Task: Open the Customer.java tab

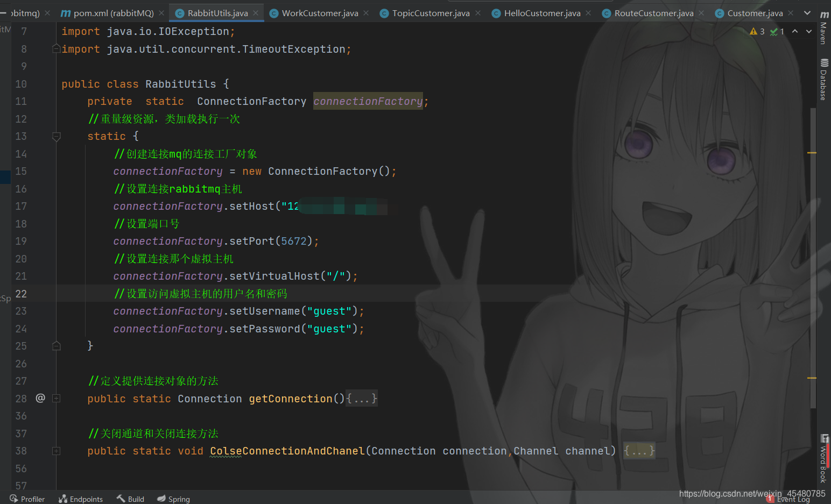Action: (x=755, y=13)
